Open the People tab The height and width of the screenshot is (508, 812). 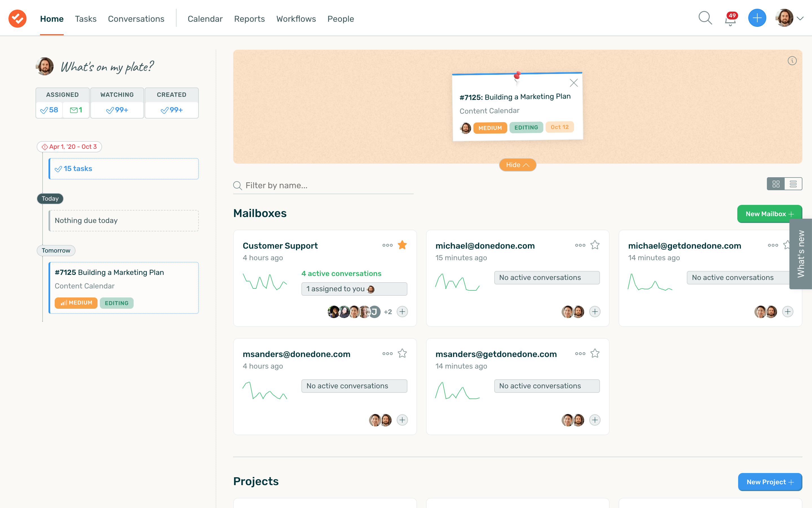(341, 19)
